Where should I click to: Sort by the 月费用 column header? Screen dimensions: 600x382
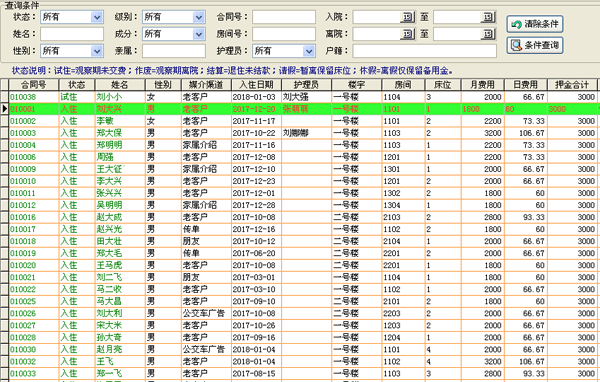(x=482, y=85)
